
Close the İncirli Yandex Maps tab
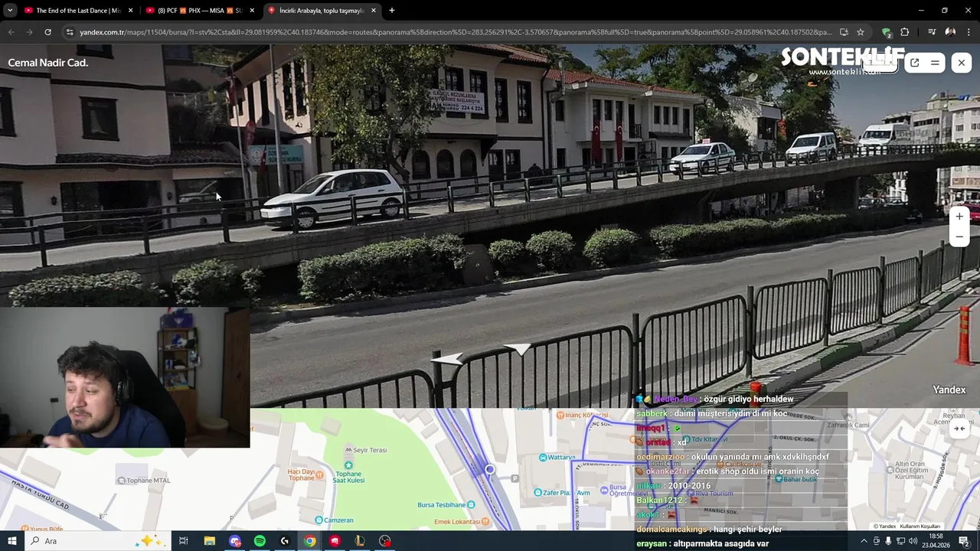point(374,11)
